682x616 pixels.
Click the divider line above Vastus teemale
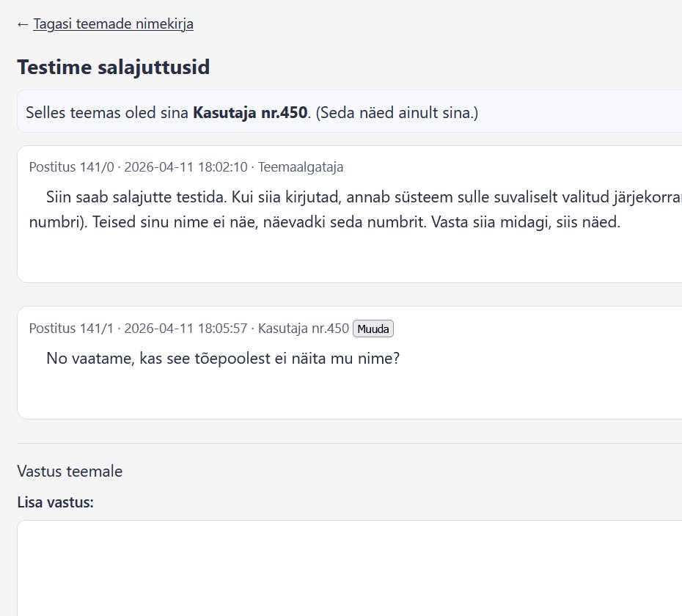[349, 443]
